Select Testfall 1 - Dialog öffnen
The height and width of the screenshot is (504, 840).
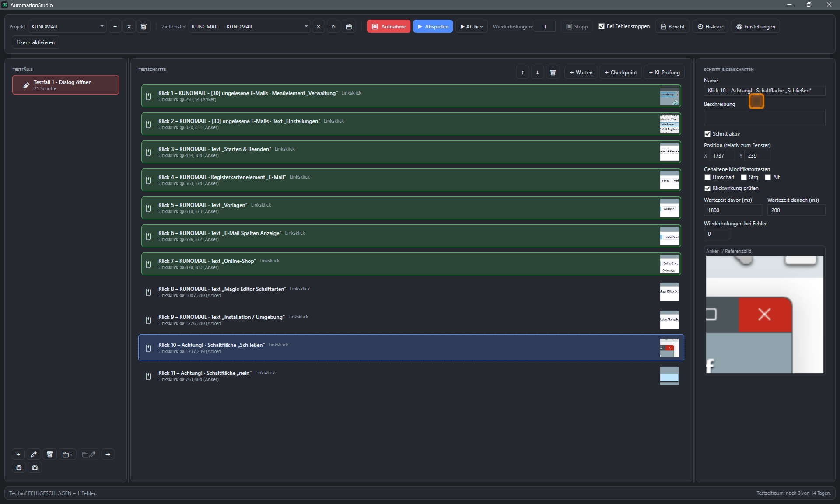tap(66, 85)
